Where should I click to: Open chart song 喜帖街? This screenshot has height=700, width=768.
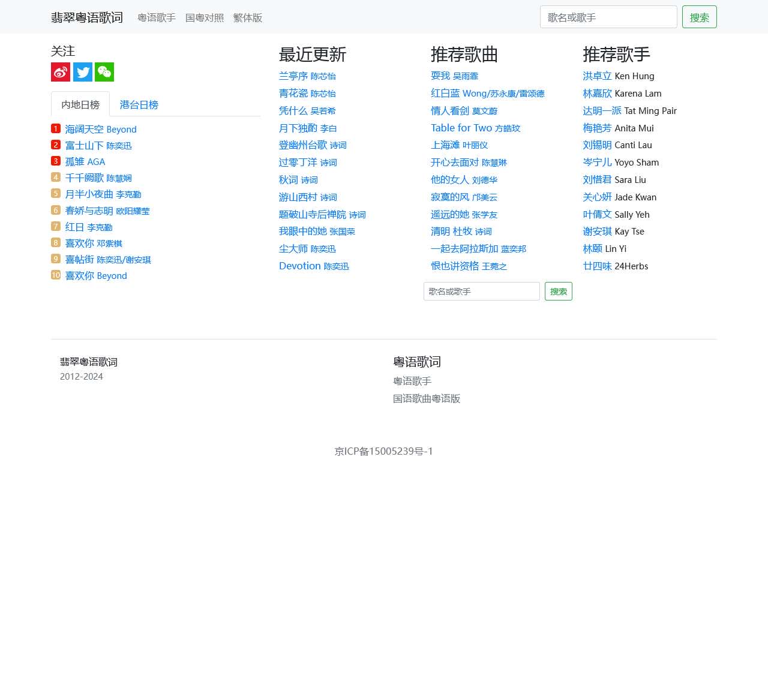tap(108, 259)
